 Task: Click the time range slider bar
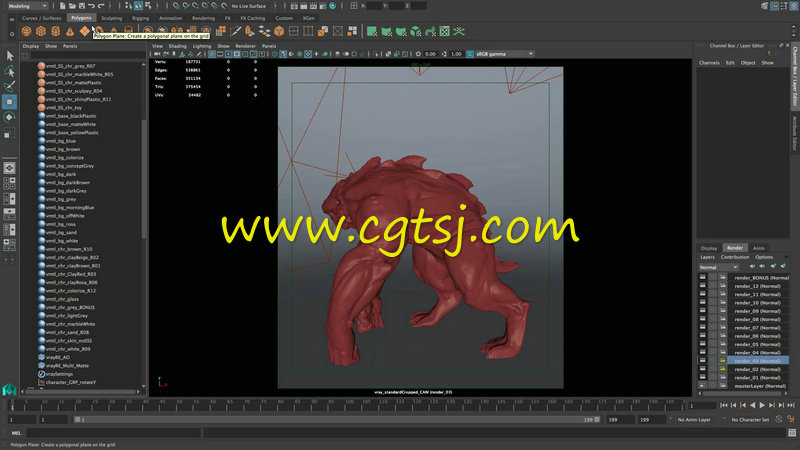tap(337, 419)
